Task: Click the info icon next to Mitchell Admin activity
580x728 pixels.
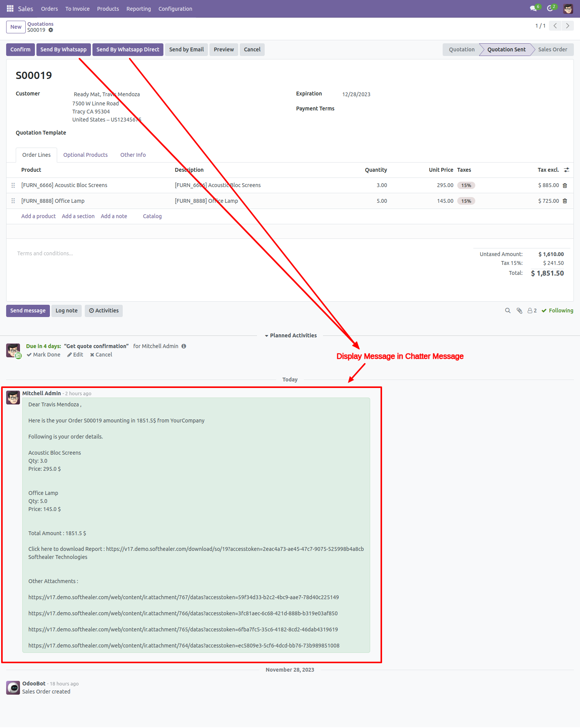Action: tap(184, 346)
